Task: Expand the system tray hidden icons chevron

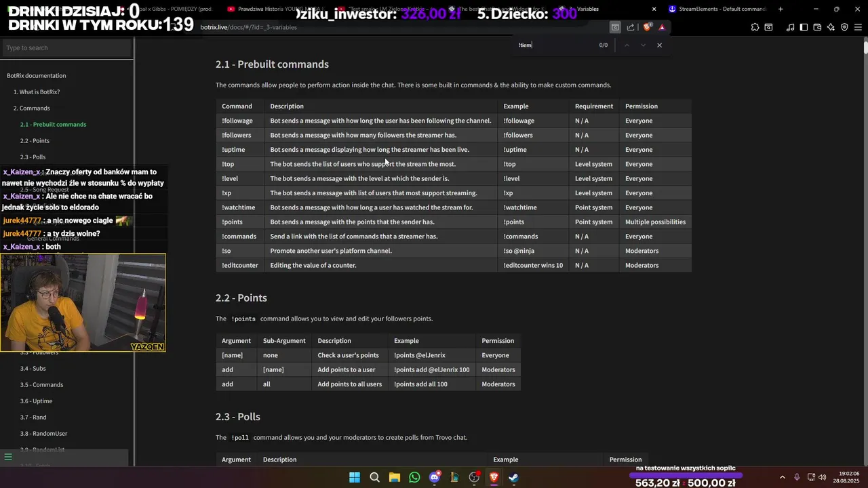Action: click(x=782, y=477)
